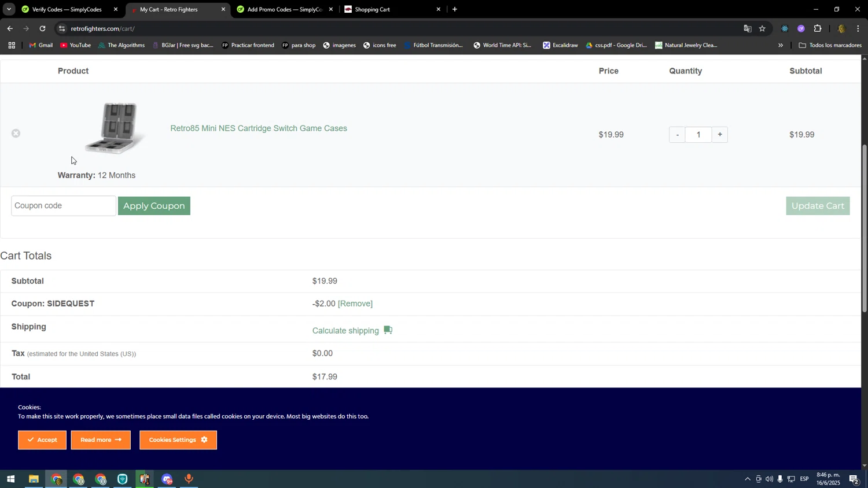Image resolution: width=868 pixels, height=488 pixels.
Task: Expand hidden bookmarks with double chevron
Action: 780,45
